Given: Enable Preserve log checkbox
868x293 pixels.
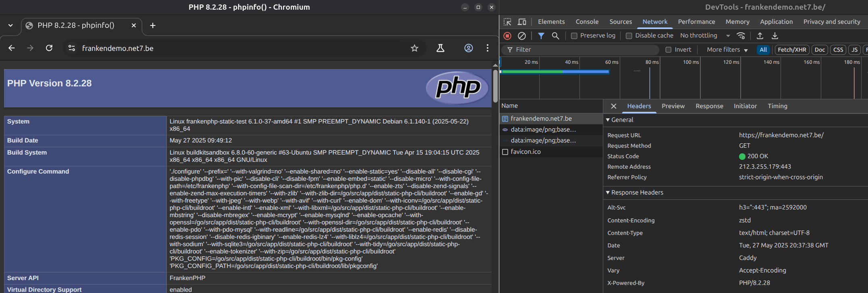Looking at the screenshot, I should point(574,36).
